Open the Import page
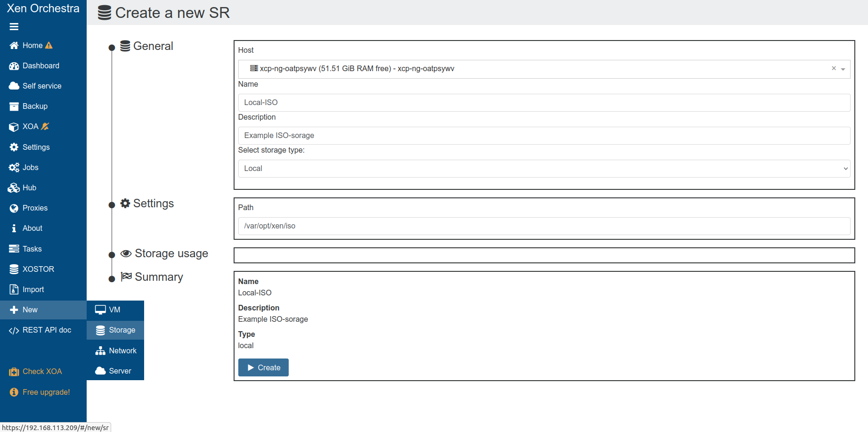868x432 pixels. 43,289
